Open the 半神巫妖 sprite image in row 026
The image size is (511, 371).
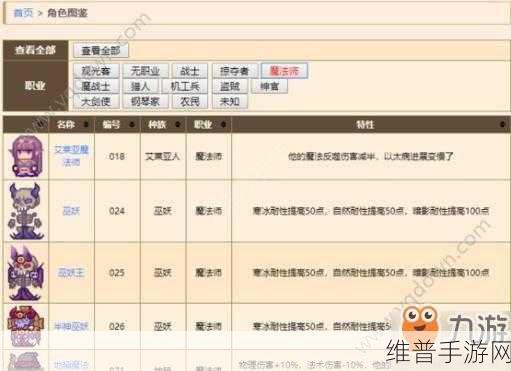tap(25, 326)
